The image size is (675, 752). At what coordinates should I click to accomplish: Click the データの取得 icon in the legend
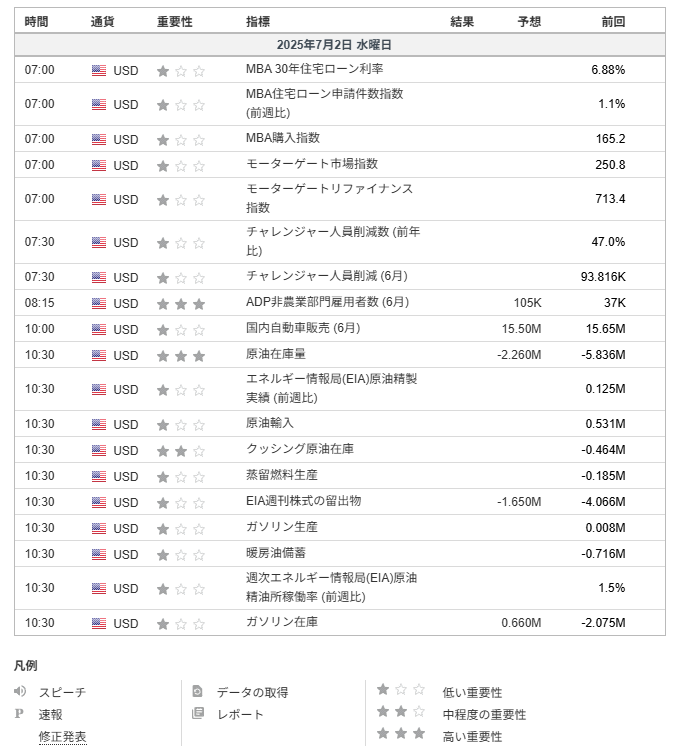(197, 691)
